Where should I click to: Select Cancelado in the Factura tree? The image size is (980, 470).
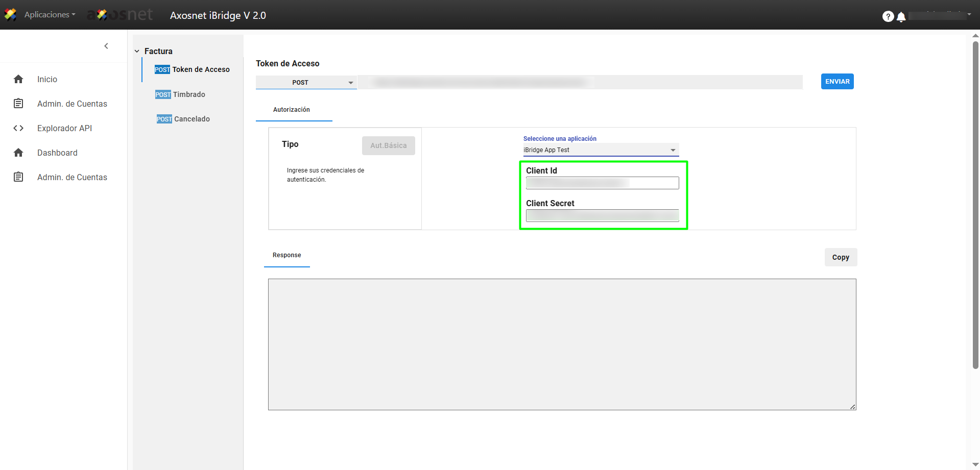click(192, 119)
